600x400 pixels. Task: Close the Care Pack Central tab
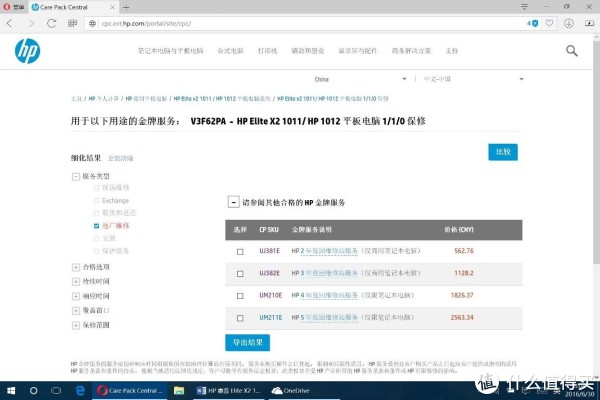[x=112, y=7]
